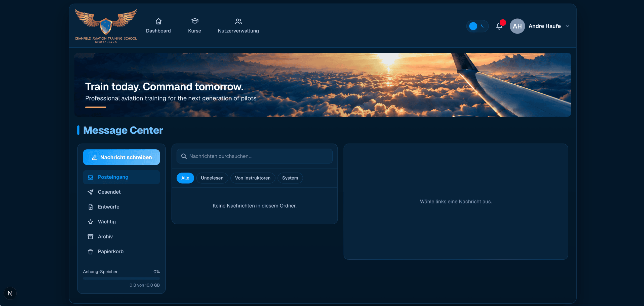The height and width of the screenshot is (306, 644).
Task: Open the Papierkorb folder
Action: pyautogui.click(x=121, y=251)
